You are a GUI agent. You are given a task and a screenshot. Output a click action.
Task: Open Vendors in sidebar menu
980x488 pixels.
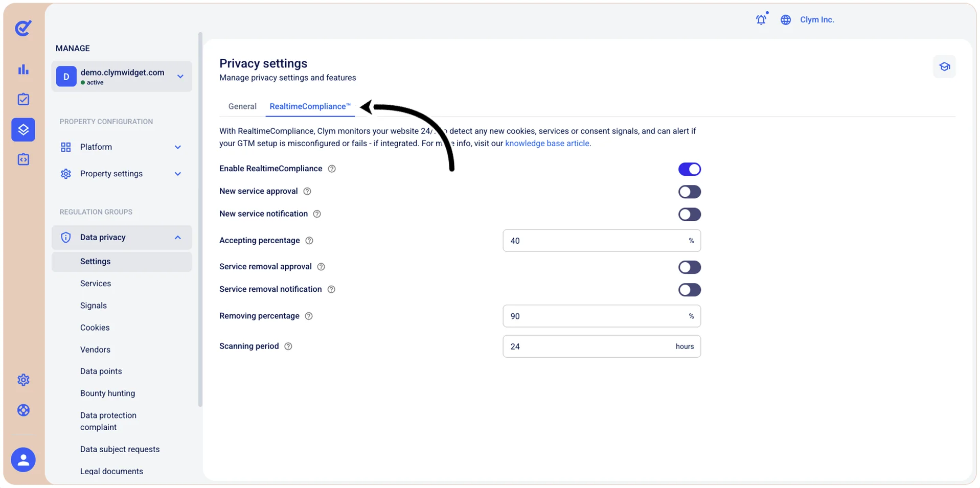click(95, 350)
